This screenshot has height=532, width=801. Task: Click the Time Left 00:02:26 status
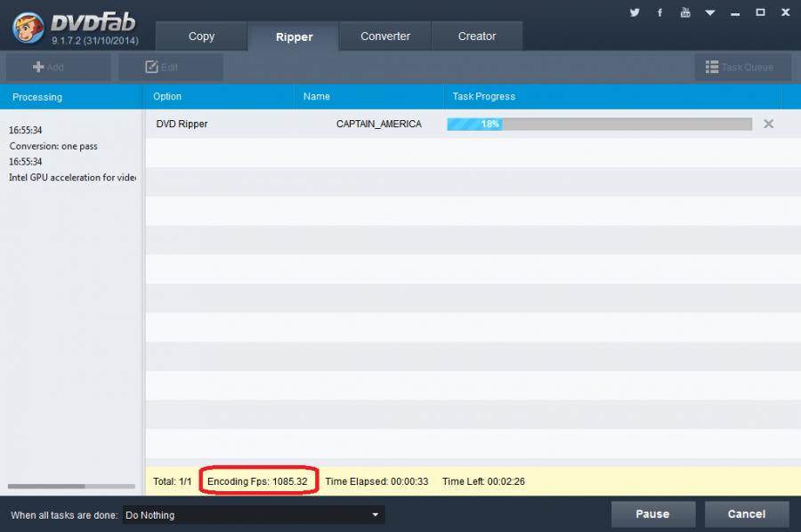click(483, 481)
